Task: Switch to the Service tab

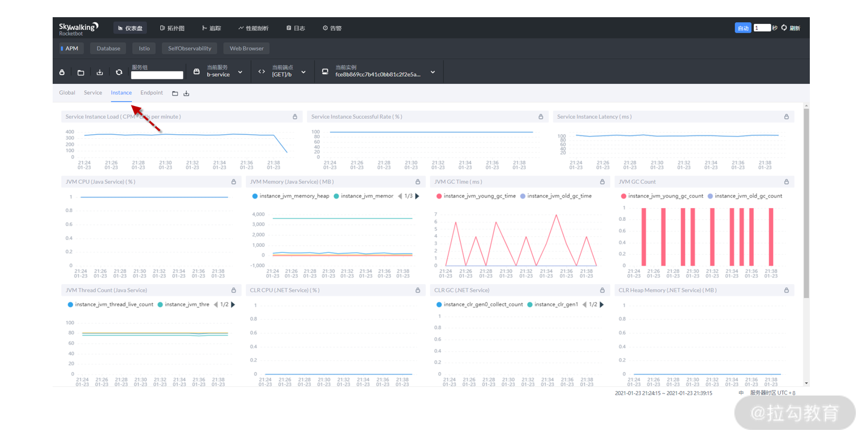Action: (x=93, y=93)
